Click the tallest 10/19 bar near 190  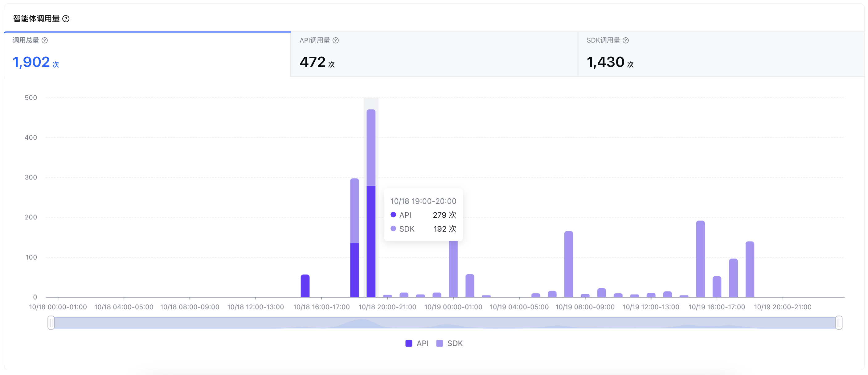[x=700, y=259]
